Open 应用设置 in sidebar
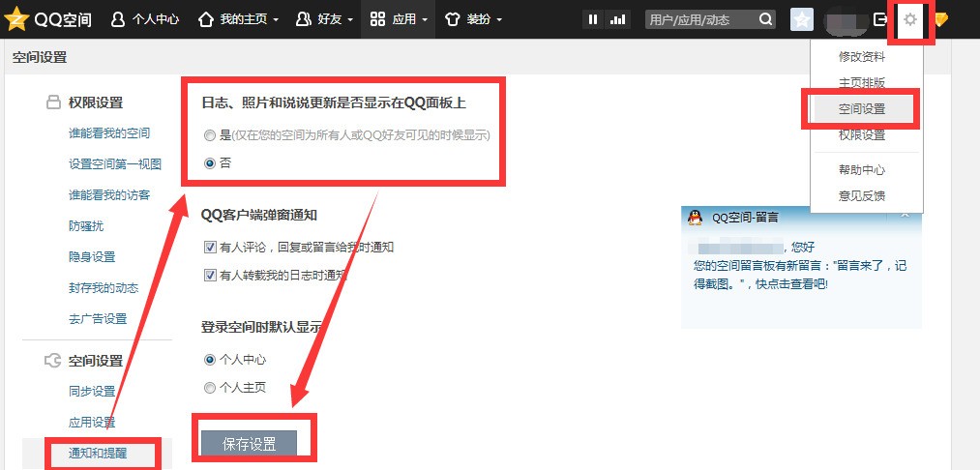980x470 pixels. pyautogui.click(x=92, y=423)
